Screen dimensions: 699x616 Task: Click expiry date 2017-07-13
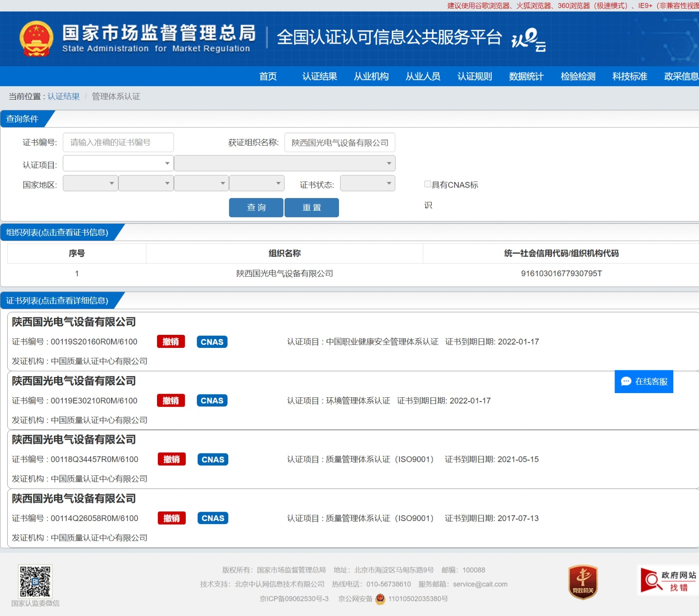click(518, 518)
